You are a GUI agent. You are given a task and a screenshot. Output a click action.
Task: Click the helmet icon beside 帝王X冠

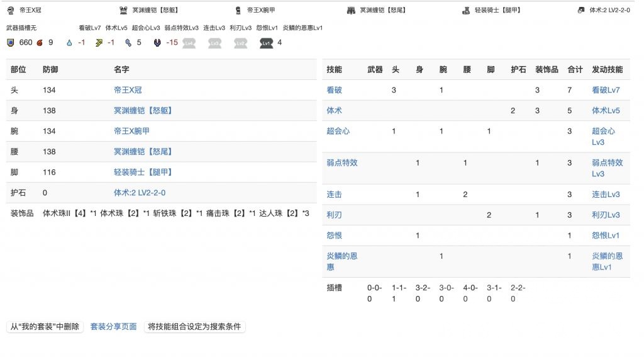pos(10,10)
